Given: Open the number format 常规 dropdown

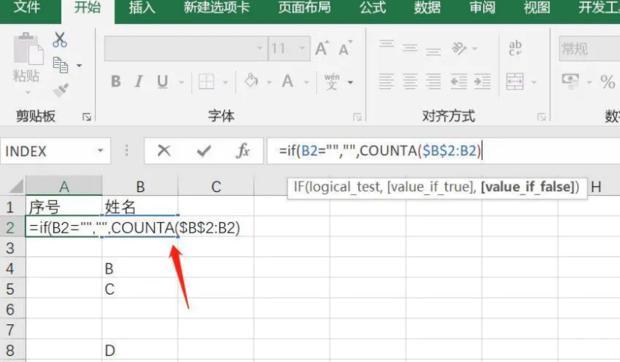Looking at the screenshot, I should coord(589,48).
